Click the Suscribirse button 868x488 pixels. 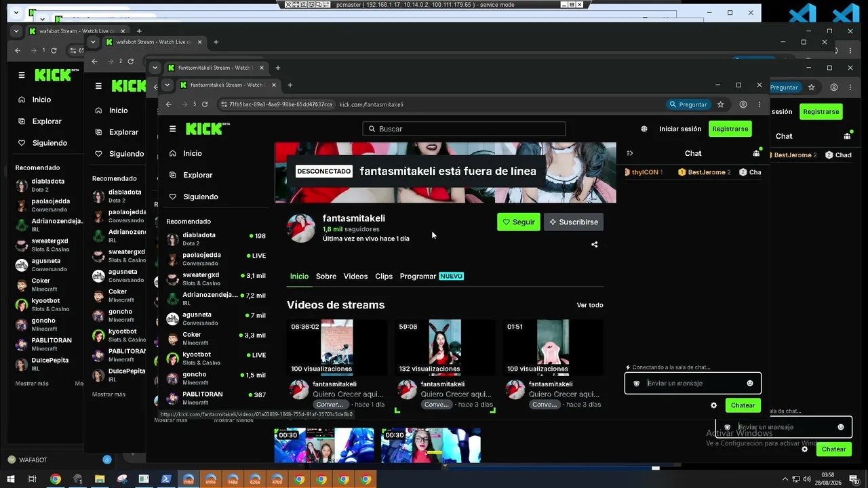click(574, 222)
